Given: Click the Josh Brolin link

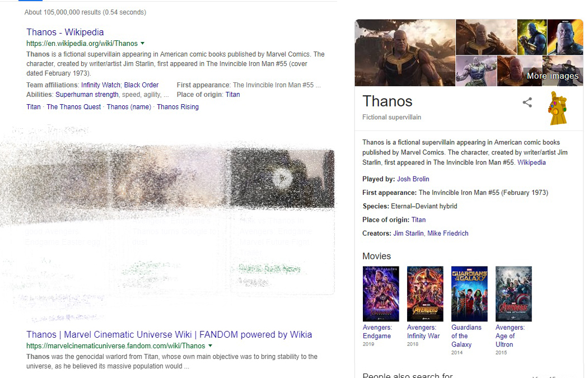Looking at the screenshot, I should pos(413,179).
